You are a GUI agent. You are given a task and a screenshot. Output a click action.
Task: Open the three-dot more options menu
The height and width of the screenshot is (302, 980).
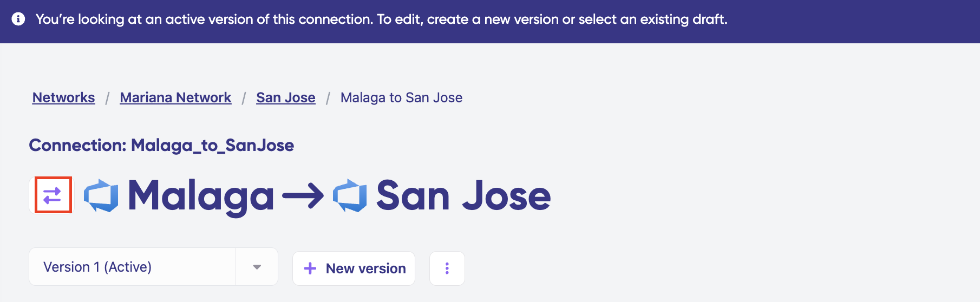447,268
